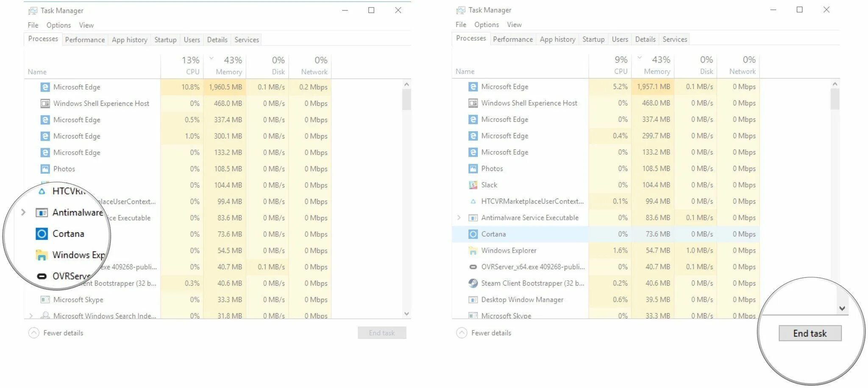868x388 pixels.
Task: Click OVRServer_x64 Oculus icon, right window
Action: 473,267
